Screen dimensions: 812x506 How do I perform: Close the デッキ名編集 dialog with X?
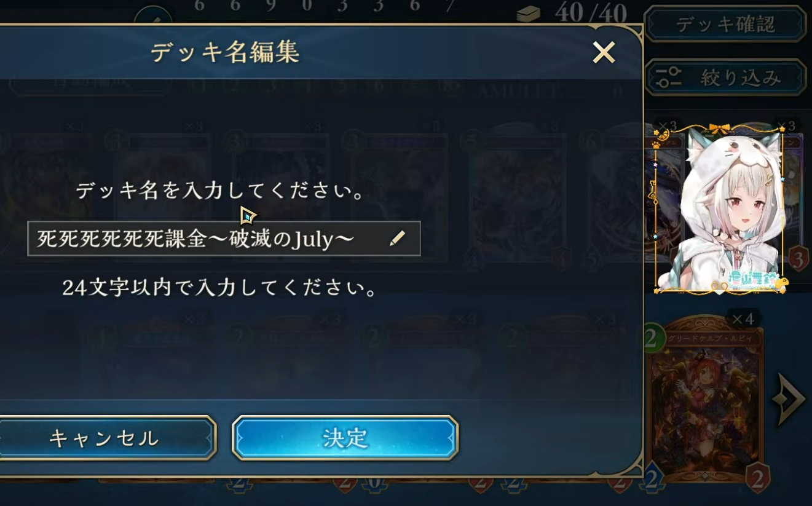click(604, 53)
